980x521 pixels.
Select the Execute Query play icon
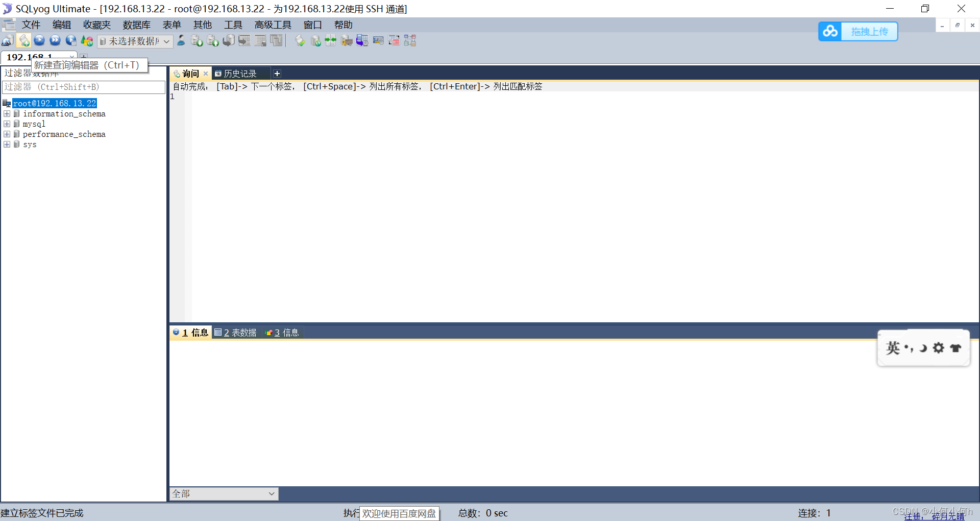click(39, 40)
